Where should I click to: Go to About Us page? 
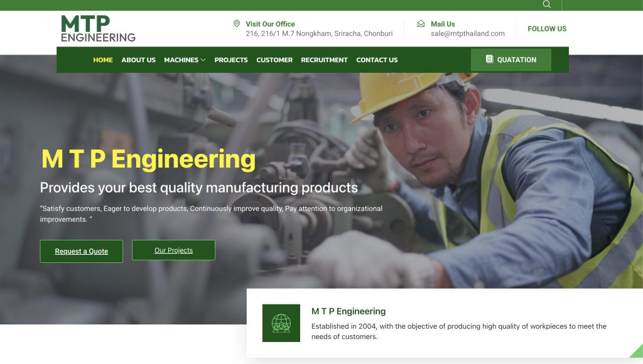point(139,60)
